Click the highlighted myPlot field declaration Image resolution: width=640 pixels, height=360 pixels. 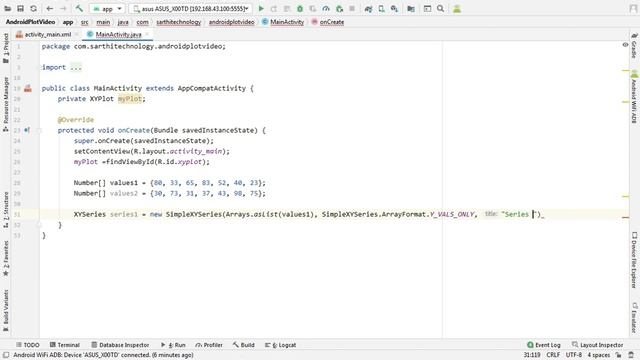(130, 99)
